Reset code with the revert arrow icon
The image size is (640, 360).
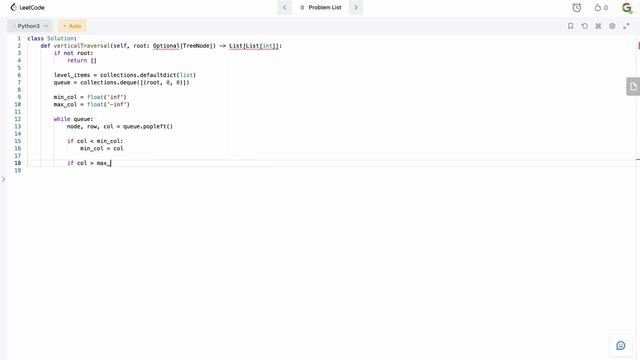coord(584,26)
